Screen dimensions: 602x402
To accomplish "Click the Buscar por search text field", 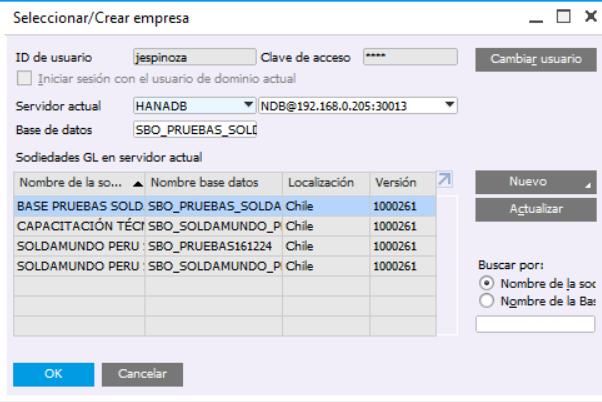I will tap(534, 323).
